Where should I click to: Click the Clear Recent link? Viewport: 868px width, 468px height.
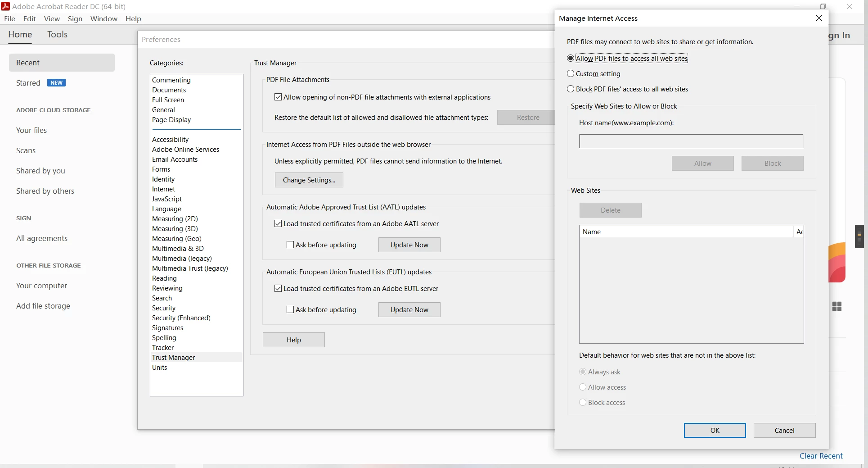[821, 455]
